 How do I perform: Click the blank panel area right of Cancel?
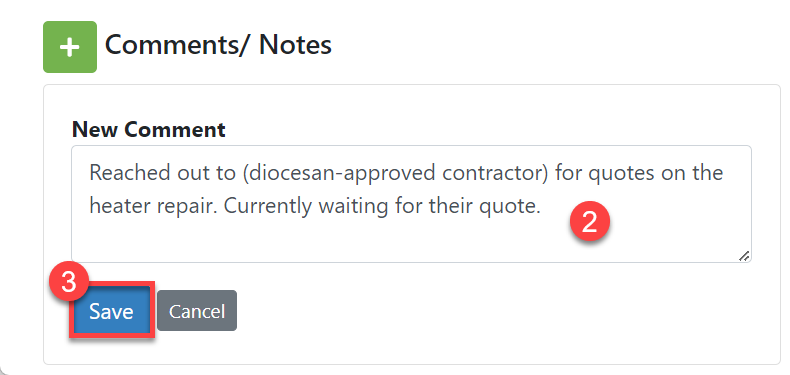504,311
